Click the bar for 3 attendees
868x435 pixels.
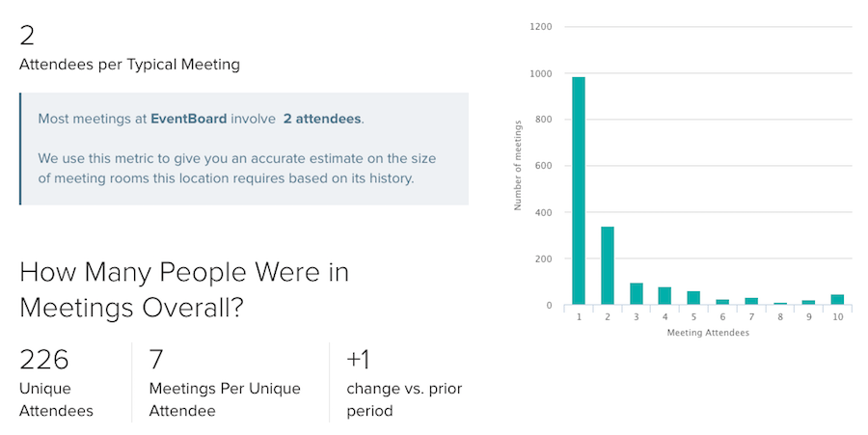[x=637, y=294]
